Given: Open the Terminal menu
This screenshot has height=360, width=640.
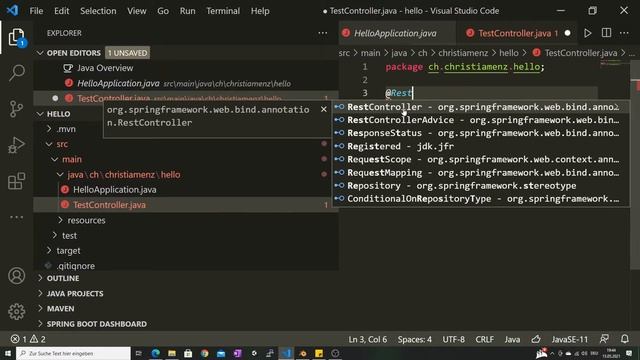Looking at the screenshot, I should 223,11.
